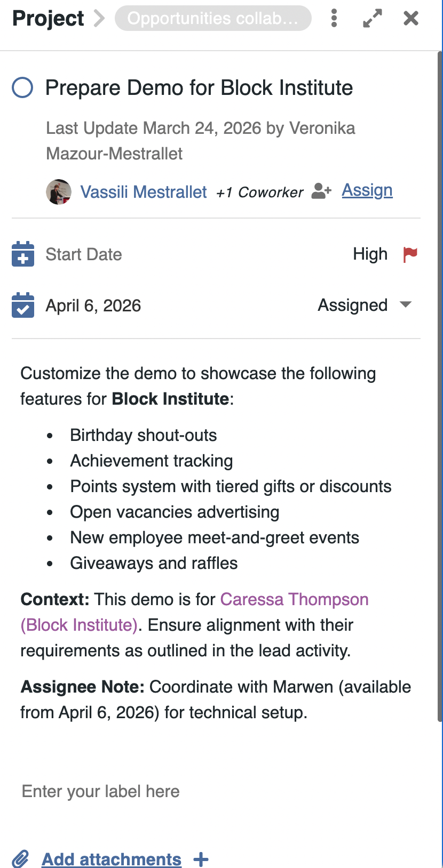Close the task drawer with X
Screen dimensions: 443x868
411,18
